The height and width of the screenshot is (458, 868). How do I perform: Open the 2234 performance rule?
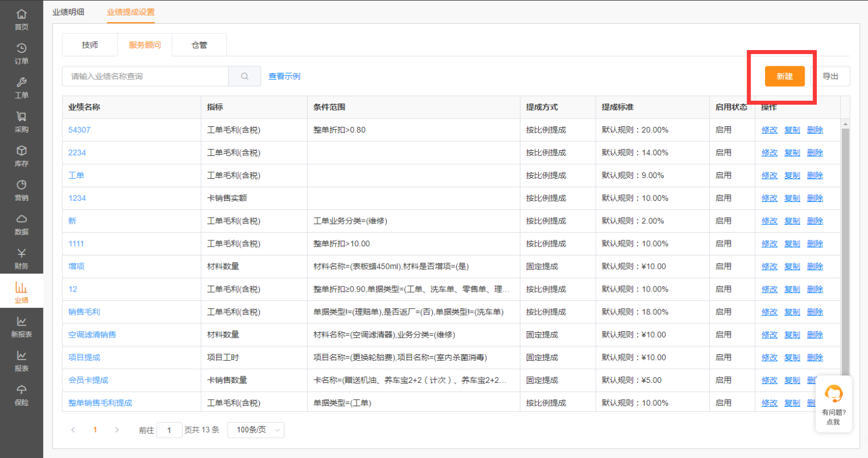click(x=77, y=152)
